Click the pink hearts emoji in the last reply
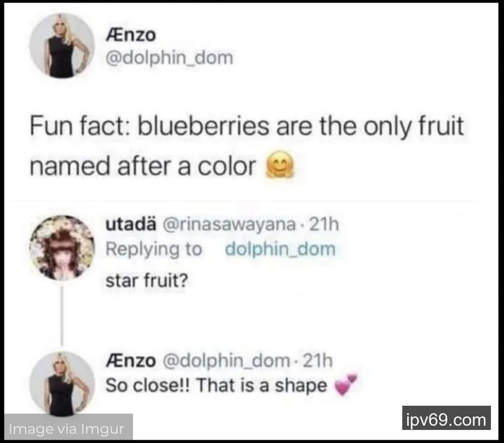 click(x=346, y=385)
